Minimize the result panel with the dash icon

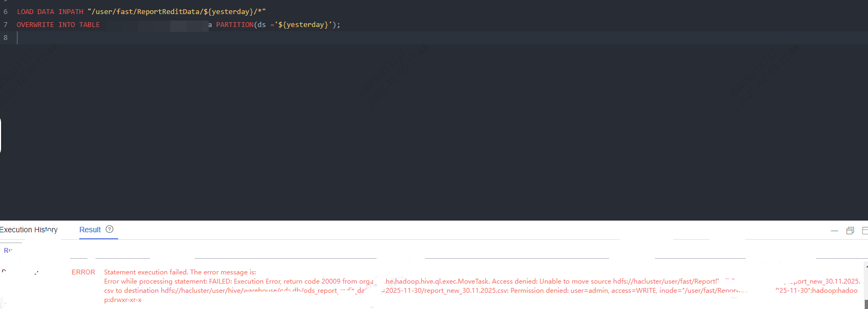(x=835, y=231)
